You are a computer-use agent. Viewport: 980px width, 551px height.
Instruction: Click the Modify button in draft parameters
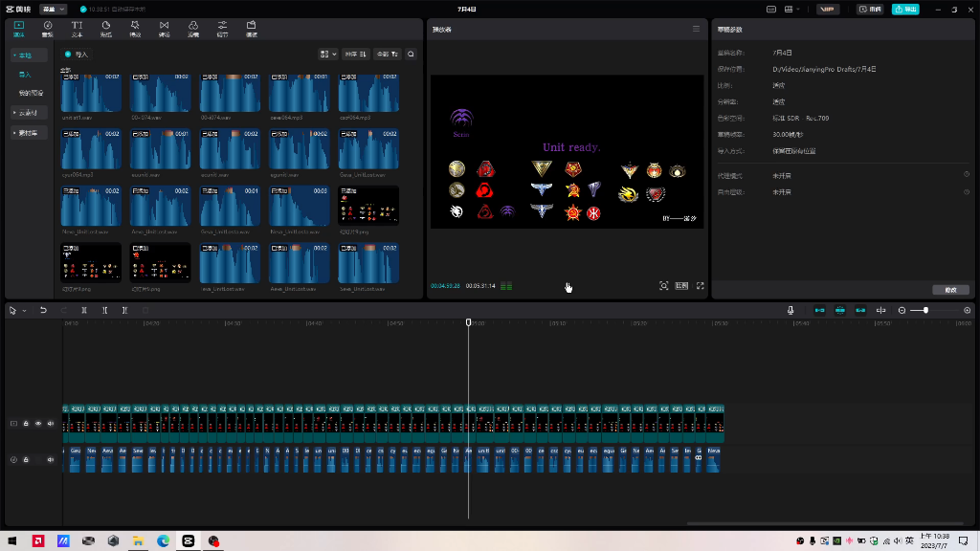coord(949,289)
